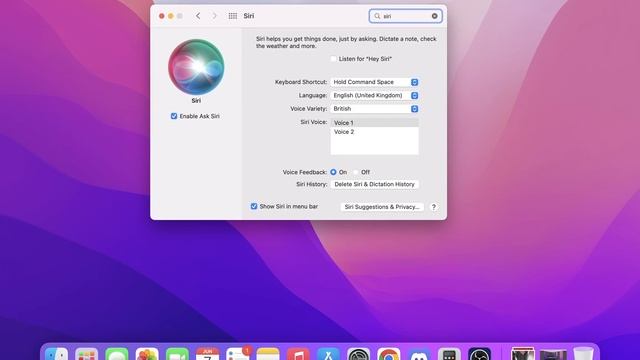Click into the search input field
Viewport: 640px width, 360px height.
pos(406,16)
